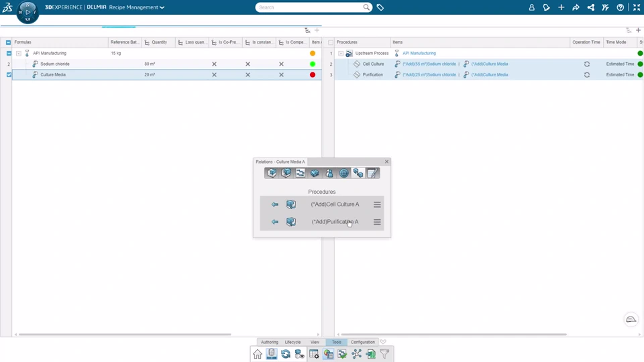Click the share arrow icon in top bar
The height and width of the screenshot is (362, 644).
tap(576, 7)
